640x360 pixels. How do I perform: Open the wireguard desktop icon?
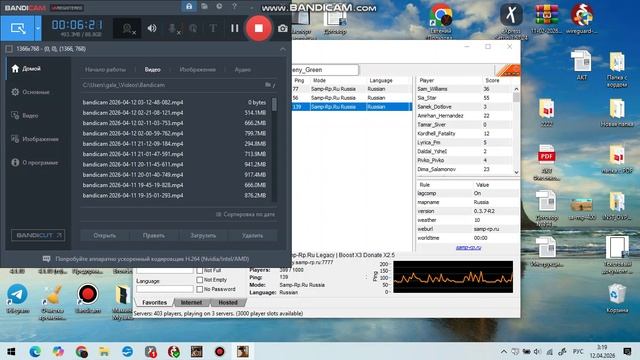click(582, 18)
